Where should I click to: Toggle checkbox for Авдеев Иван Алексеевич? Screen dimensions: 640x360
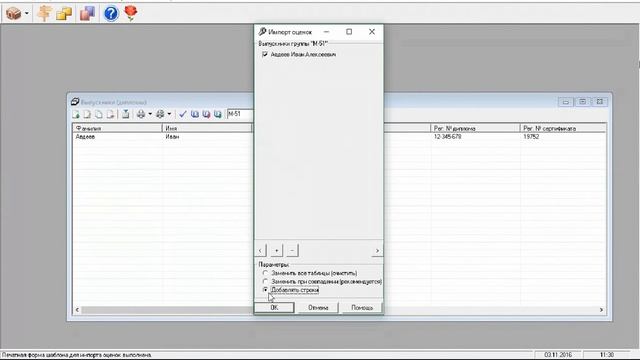click(x=265, y=54)
